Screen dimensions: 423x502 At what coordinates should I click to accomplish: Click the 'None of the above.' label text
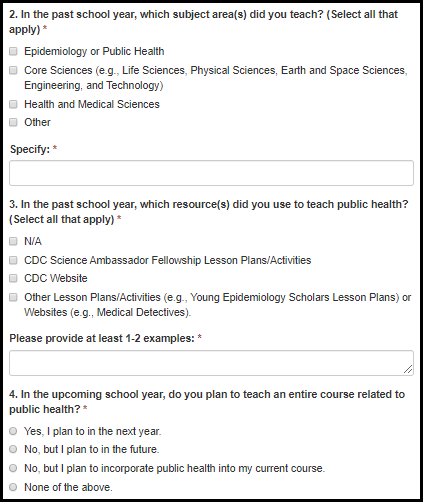pyautogui.click(x=68, y=487)
